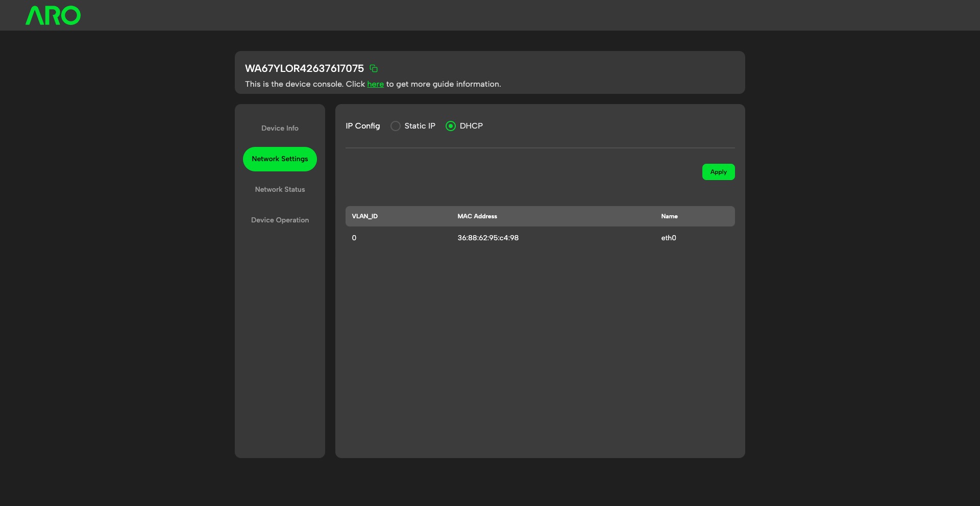Click the device console title text
This screenshot has width=980, height=506.
tap(305, 68)
